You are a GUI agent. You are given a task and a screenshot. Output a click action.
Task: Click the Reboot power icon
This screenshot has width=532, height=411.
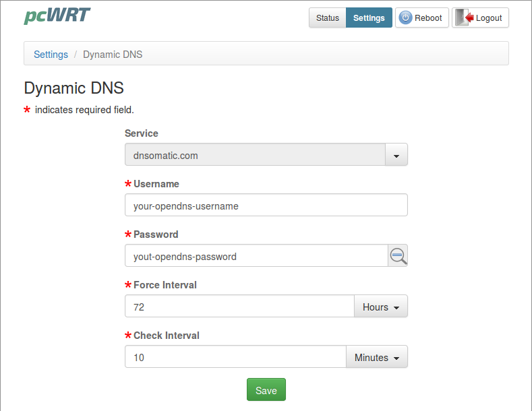(405, 18)
